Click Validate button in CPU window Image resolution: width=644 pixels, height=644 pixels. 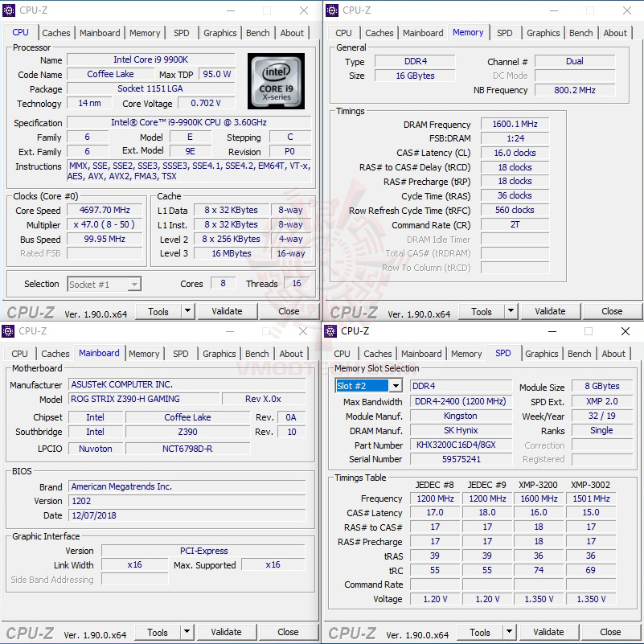[x=227, y=311]
